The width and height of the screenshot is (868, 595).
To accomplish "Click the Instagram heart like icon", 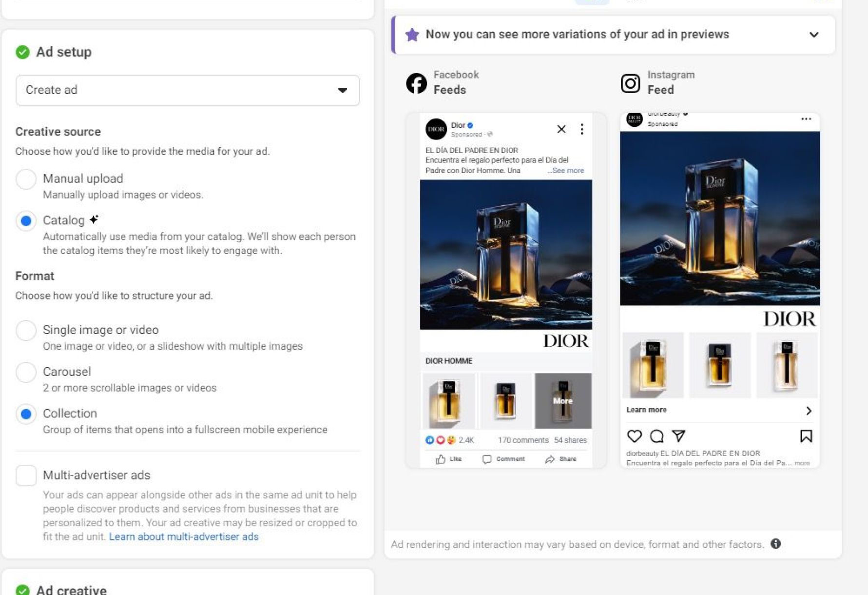I will (634, 436).
